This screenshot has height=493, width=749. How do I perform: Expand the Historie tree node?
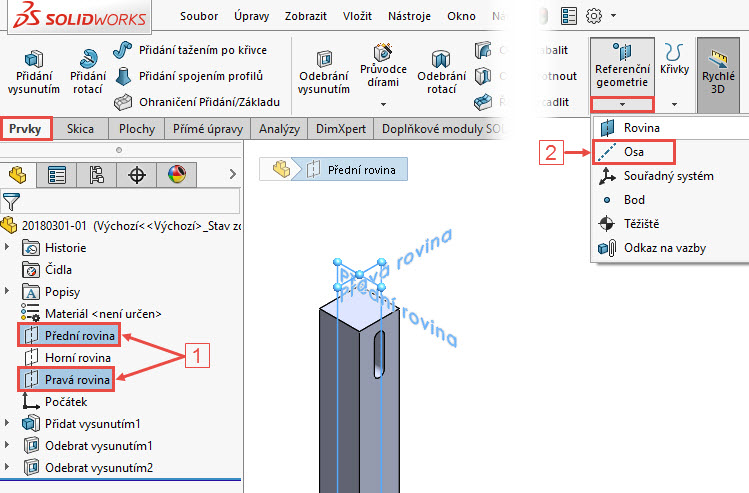click(x=7, y=247)
